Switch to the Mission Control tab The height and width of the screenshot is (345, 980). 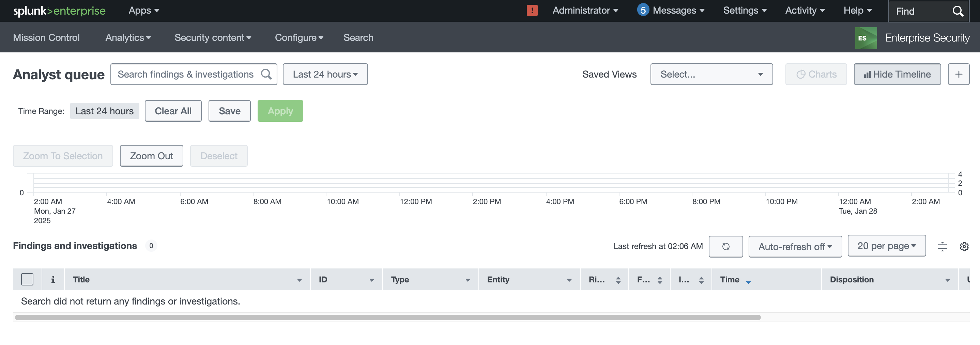point(46,37)
